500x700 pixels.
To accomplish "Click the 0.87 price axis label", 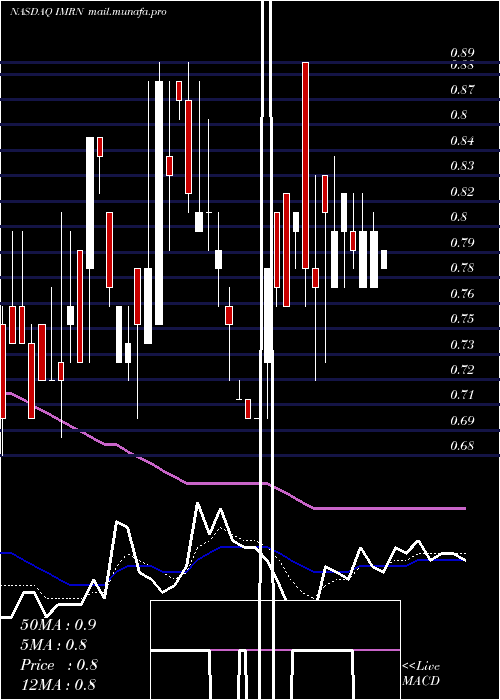I will [462, 90].
